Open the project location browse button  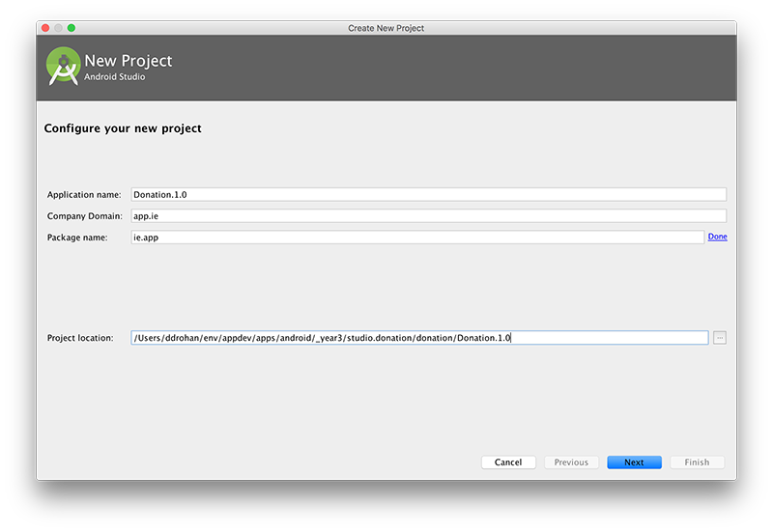[x=720, y=338]
